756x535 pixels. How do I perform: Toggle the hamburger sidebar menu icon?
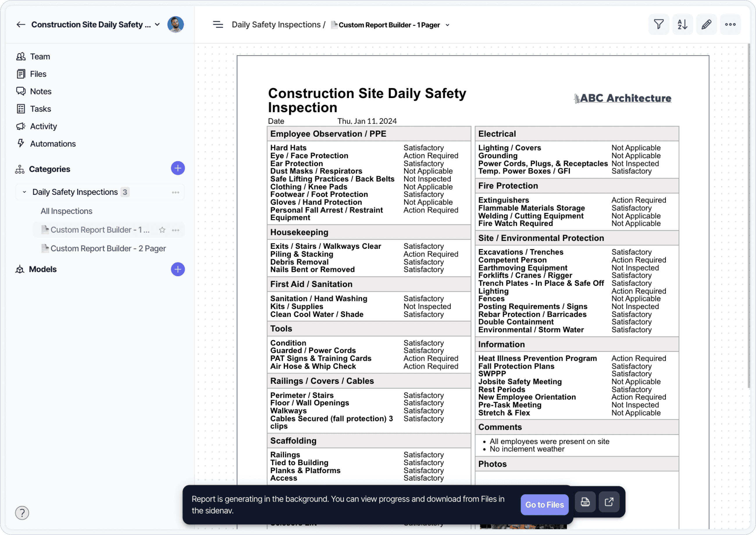click(x=218, y=25)
